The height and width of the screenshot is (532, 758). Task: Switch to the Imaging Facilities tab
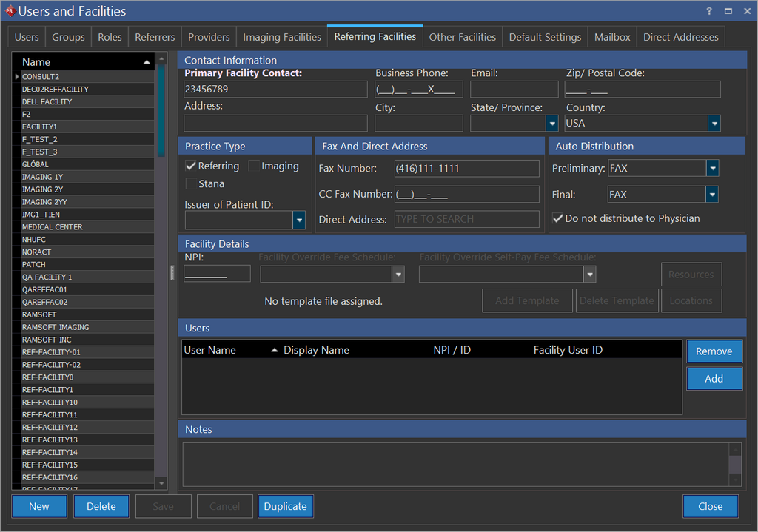point(282,37)
